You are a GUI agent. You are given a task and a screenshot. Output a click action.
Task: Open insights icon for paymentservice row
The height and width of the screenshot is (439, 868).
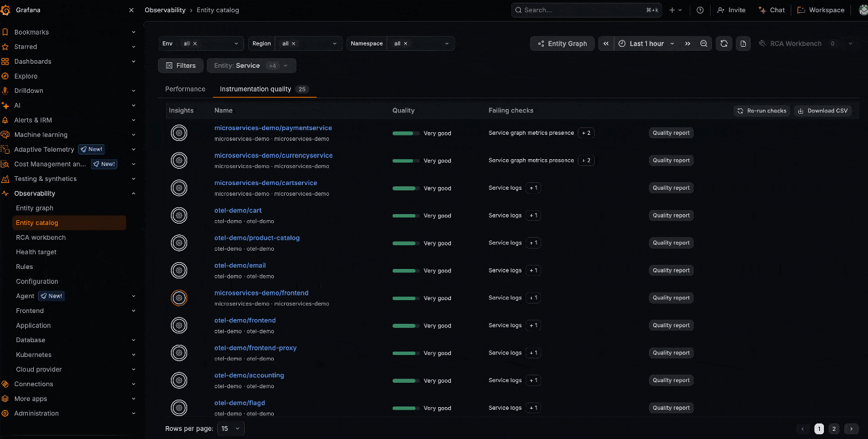point(179,133)
